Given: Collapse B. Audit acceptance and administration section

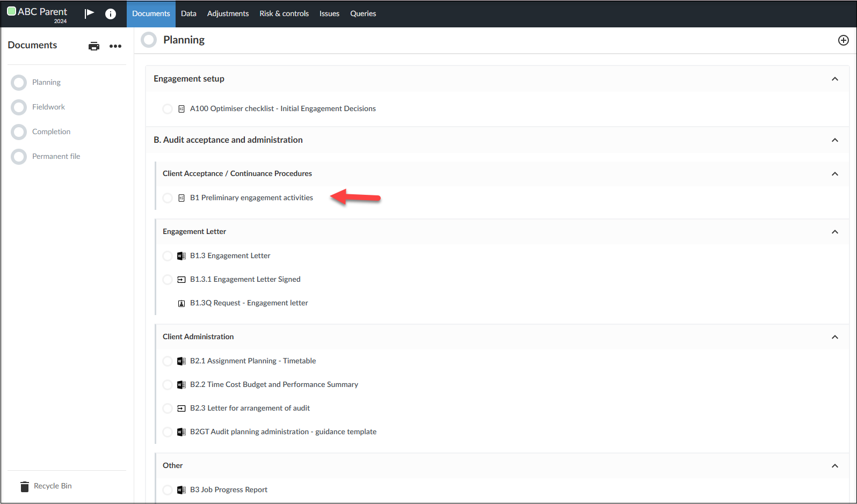Looking at the screenshot, I should tap(835, 140).
